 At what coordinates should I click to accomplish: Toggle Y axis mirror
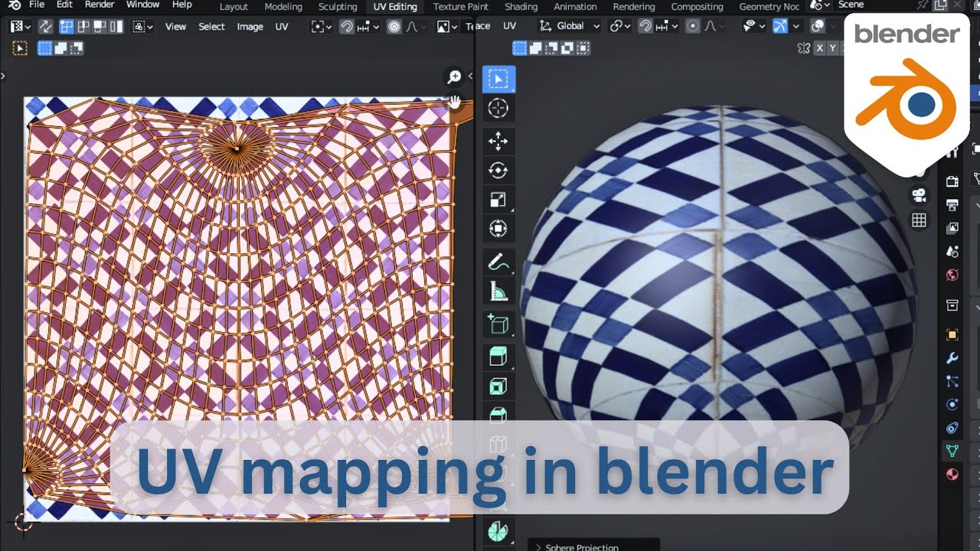click(x=834, y=48)
